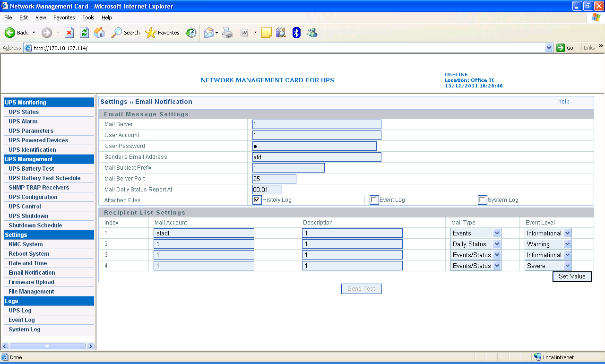Click the sidebar horizontal scrollbar thumb
605x364 pixels.
point(47,347)
